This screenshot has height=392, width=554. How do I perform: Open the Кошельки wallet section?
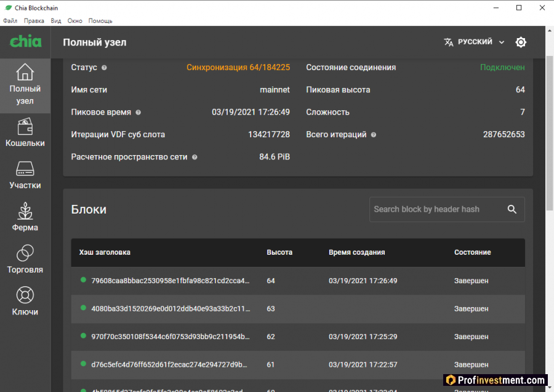[25, 133]
